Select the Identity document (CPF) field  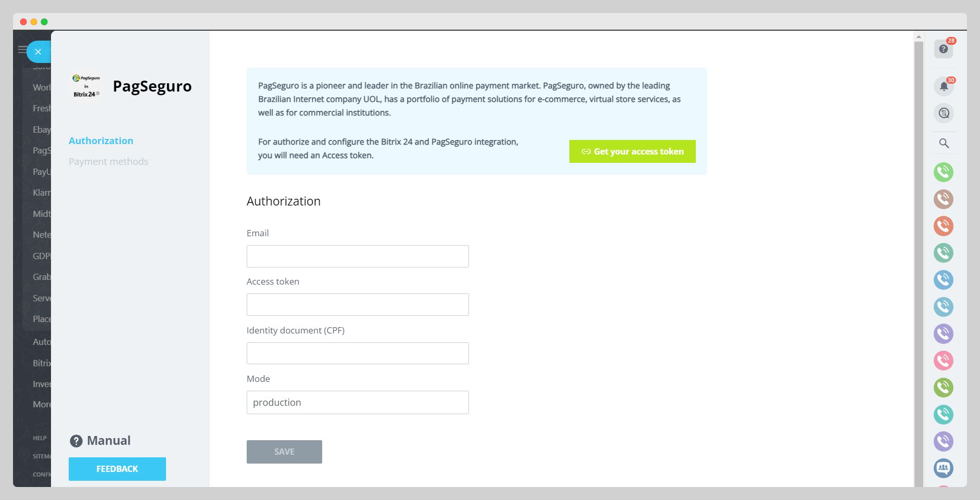point(358,353)
